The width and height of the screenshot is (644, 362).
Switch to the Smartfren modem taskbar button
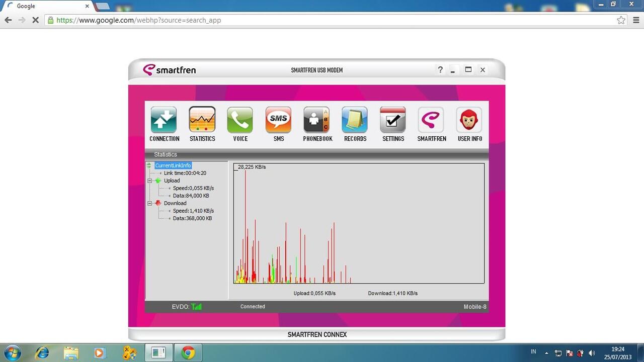(x=158, y=353)
